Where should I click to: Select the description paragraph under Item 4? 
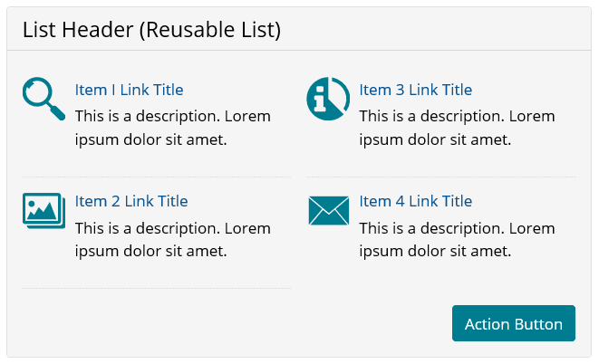pos(457,239)
